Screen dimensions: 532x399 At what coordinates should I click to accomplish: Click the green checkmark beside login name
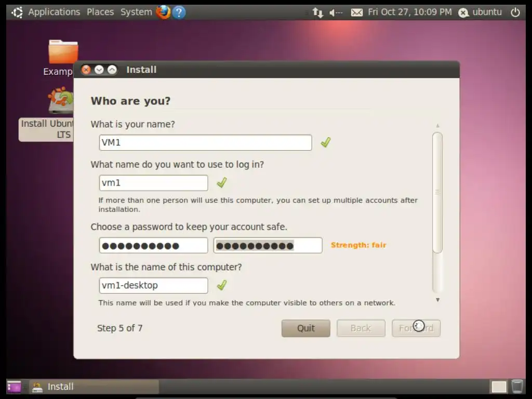[221, 182]
